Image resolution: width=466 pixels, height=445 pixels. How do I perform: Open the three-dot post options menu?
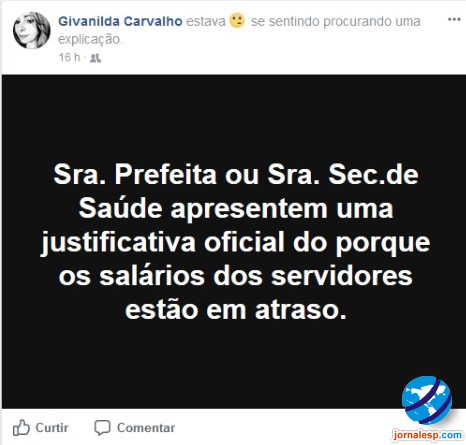454,19
